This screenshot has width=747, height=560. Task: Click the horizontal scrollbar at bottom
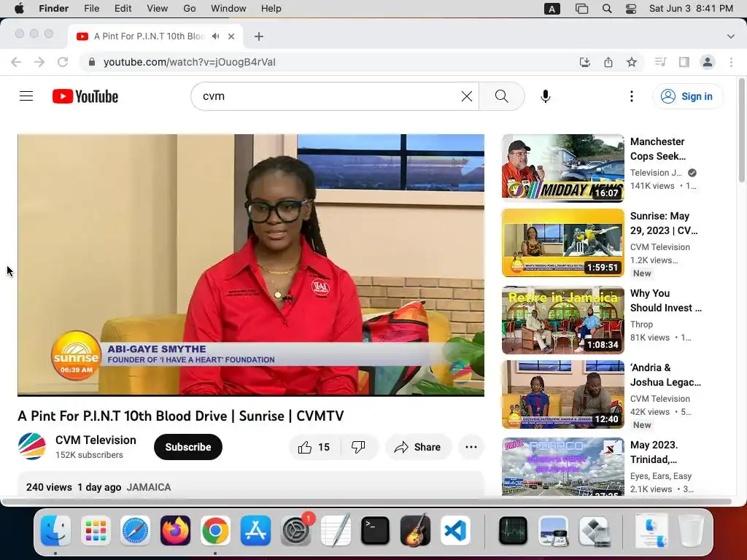(367, 502)
